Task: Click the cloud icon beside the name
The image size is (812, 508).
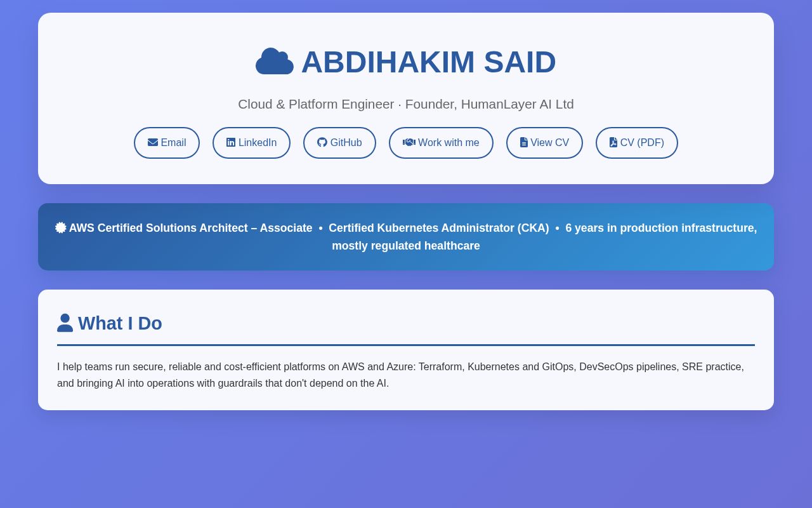Action: tap(275, 62)
